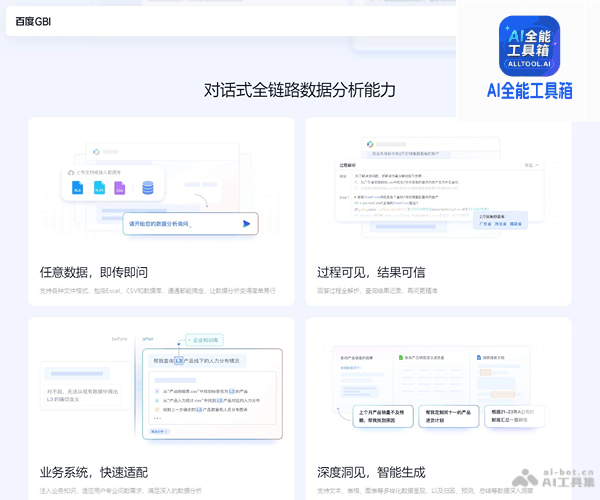Click the first step row in the L3 steps list
Screen dimensions: 600x500
pyautogui.click(x=201, y=391)
